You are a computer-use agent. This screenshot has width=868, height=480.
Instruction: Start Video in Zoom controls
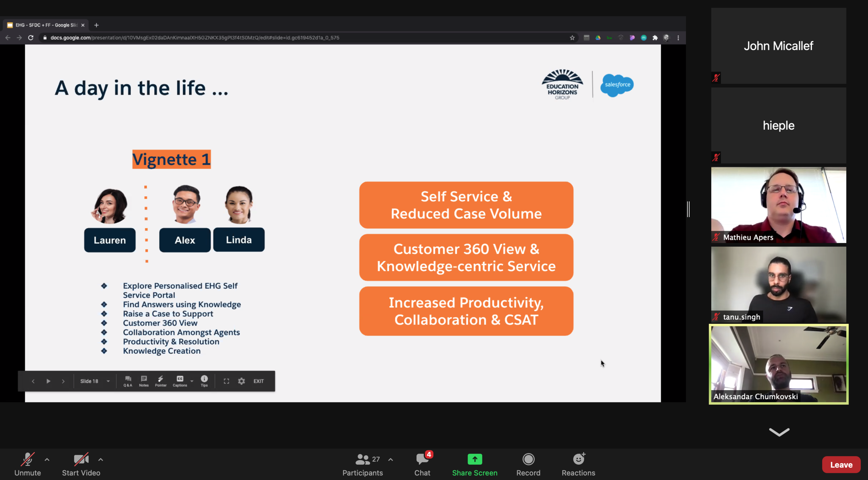[x=81, y=464]
